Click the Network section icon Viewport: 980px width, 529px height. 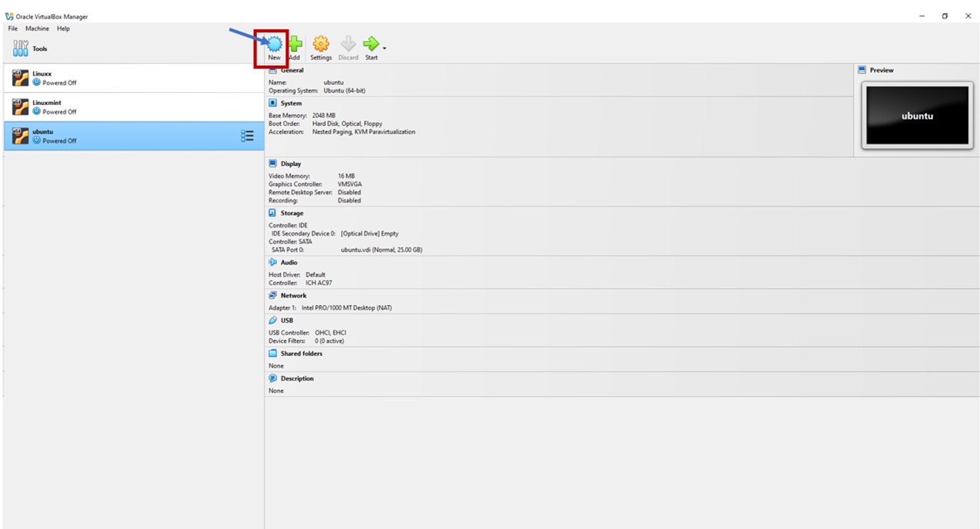pos(272,296)
